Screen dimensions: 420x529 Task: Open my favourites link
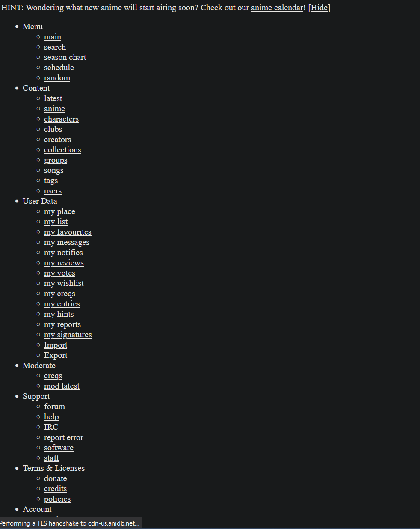(x=68, y=232)
